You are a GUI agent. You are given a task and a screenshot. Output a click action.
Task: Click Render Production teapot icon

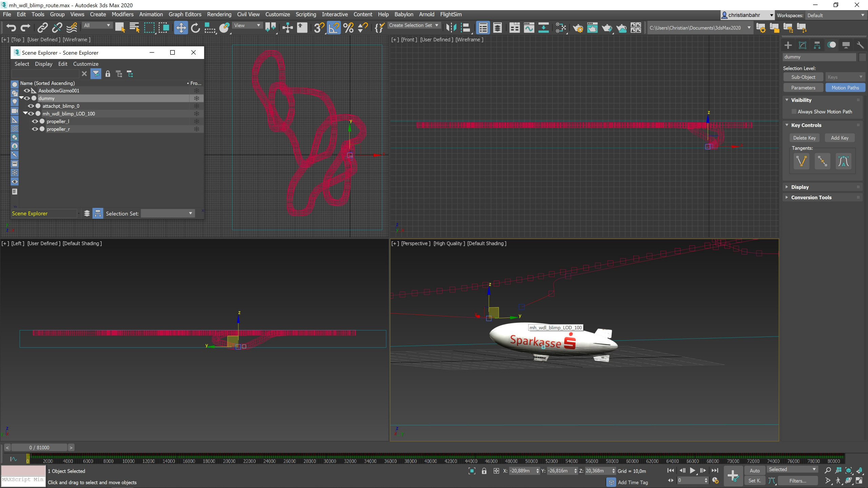coord(607,27)
